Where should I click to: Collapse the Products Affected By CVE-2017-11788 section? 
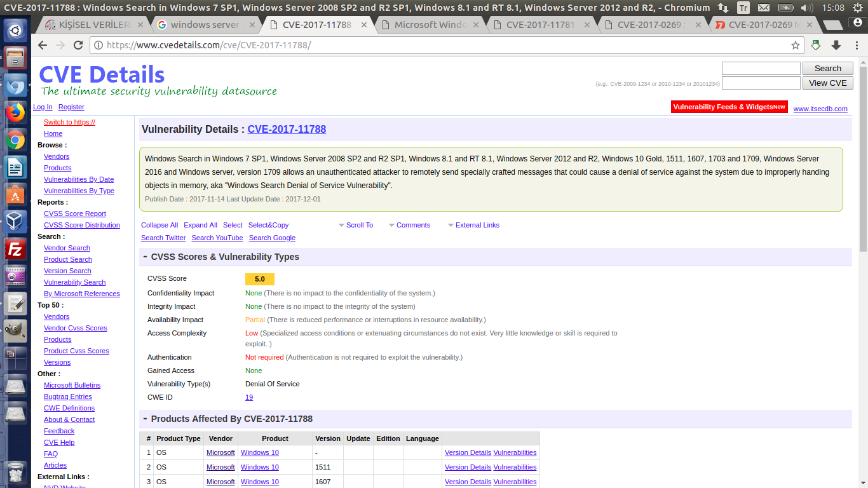pos(145,419)
